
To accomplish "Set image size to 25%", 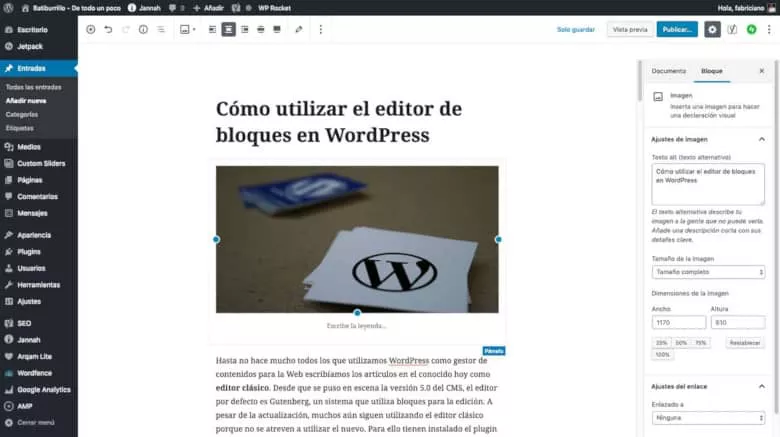I will [x=661, y=343].
